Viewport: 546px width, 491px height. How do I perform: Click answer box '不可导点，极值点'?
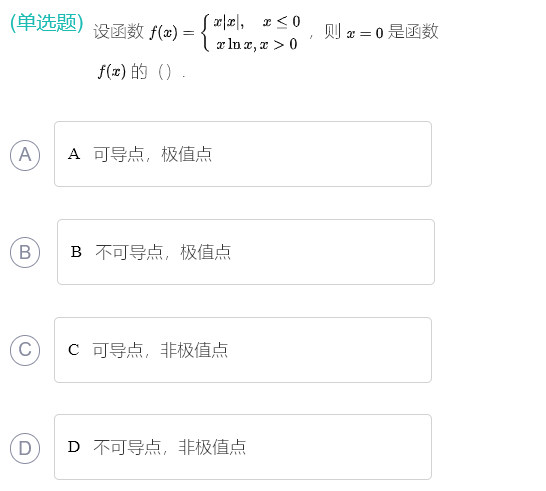246,252
